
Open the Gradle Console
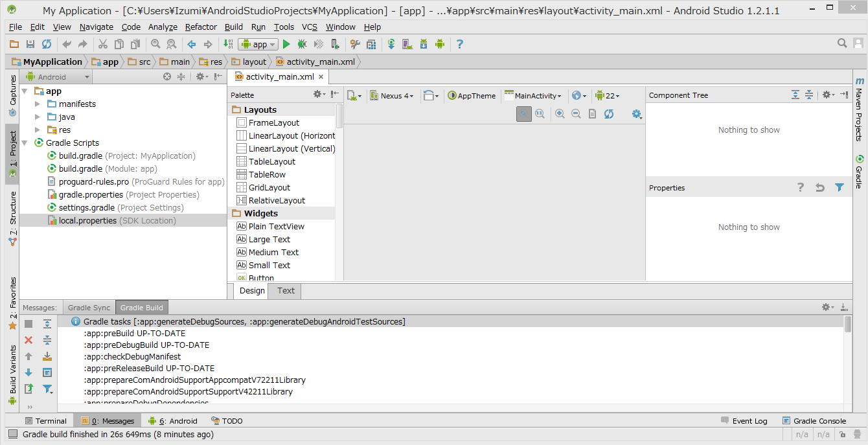pyautogui.click(x=814, y=421)
